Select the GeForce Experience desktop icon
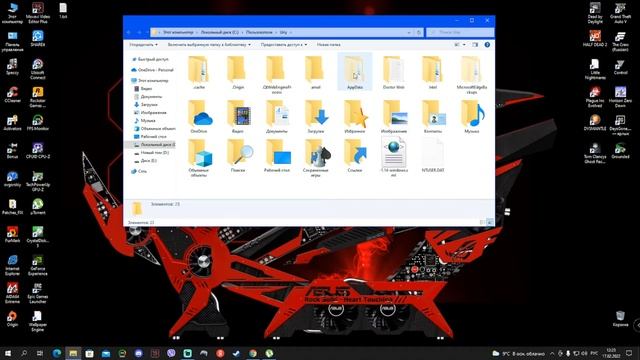This screenshot has height=360, width=640. pyautogui.click(x=38, y=266)
